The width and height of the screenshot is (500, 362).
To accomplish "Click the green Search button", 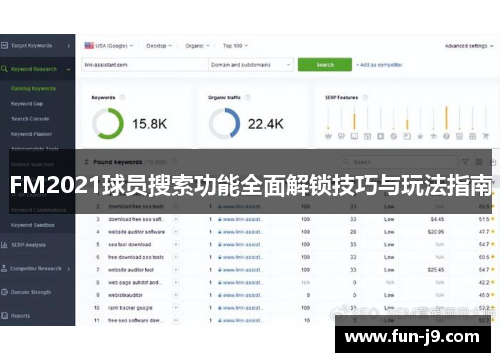I will [325, 65].
